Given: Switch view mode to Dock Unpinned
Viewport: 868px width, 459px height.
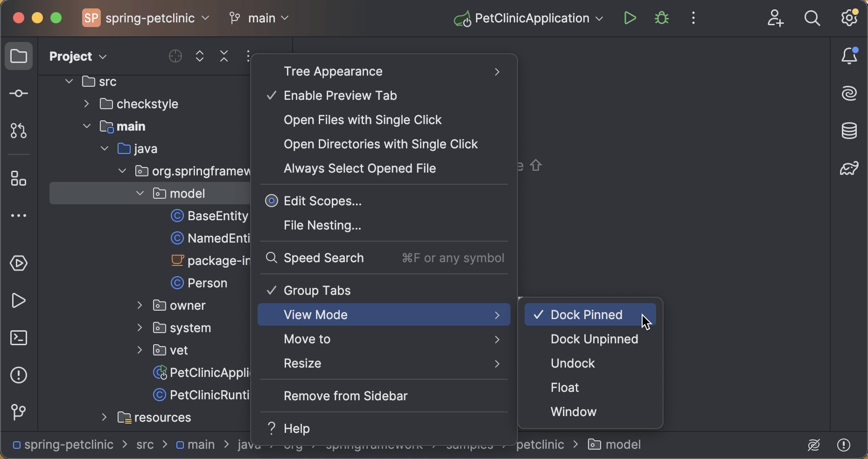Looking at the screenshot, I should coord(594,340).
